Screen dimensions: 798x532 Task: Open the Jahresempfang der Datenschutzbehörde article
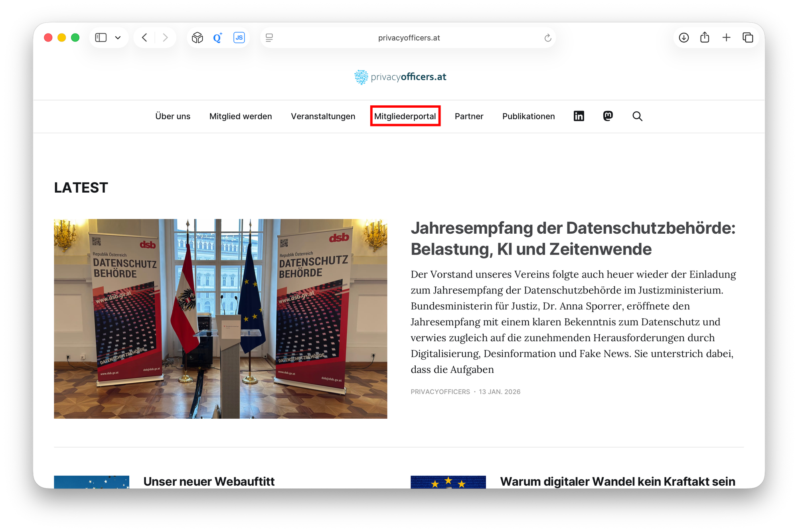pyautogui.click(x=573, y=238)
